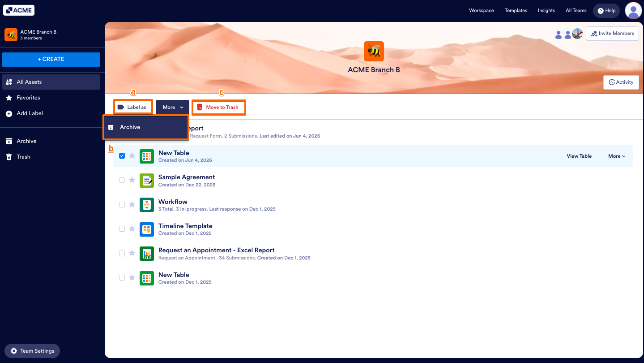The height and width of the screenshot is (363, 644).
Task: Click the Invite Members button
Action: coord(612,34)
